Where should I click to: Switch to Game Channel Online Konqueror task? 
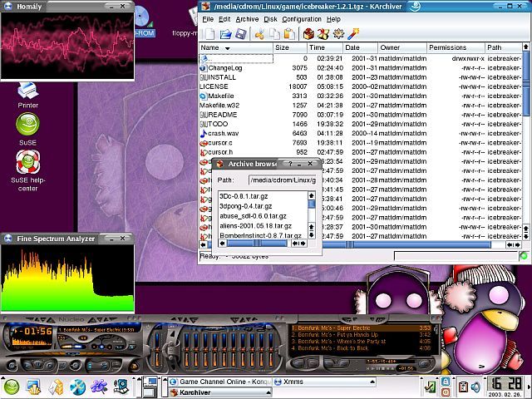click(x=220, y=382)
